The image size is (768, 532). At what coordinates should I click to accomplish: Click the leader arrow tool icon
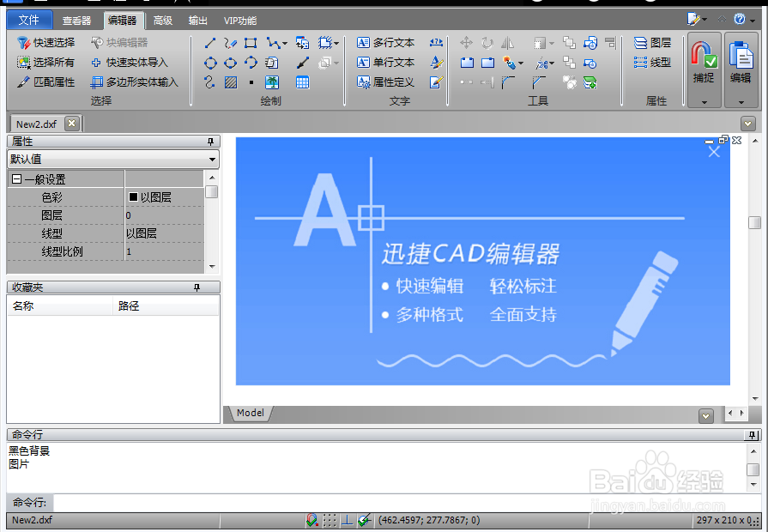(303, 63)
